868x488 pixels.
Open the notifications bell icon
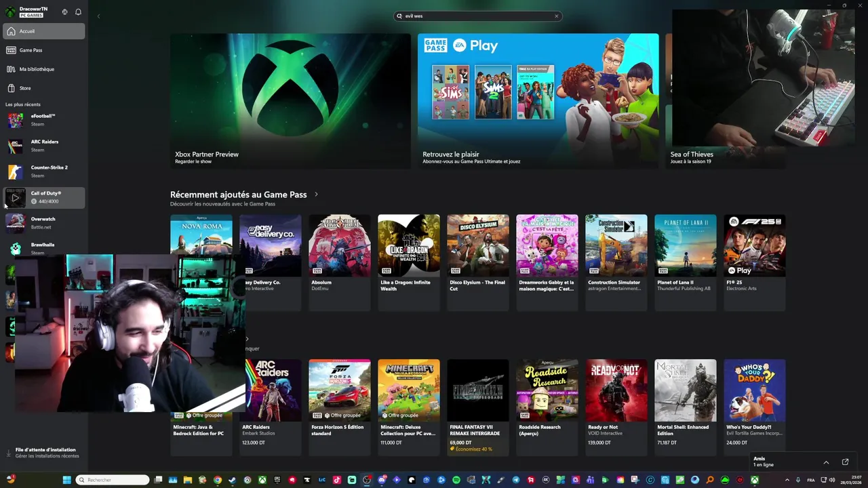pos(78,12)
